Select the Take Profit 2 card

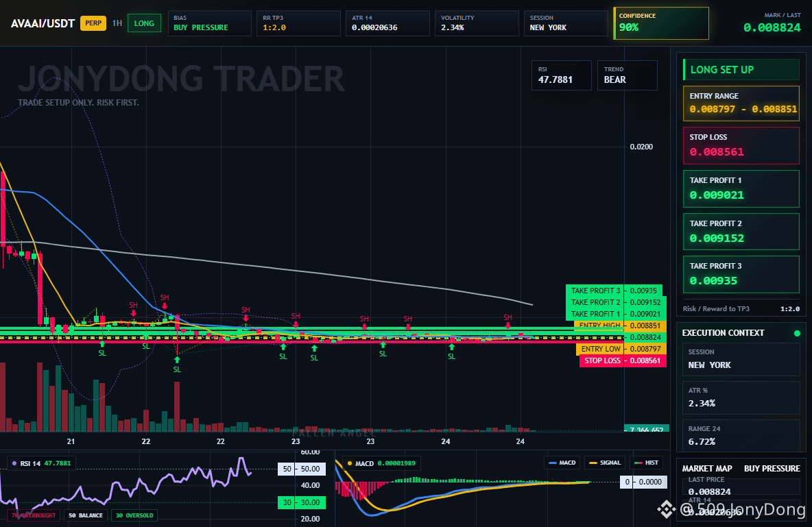[x=741, y=232]
